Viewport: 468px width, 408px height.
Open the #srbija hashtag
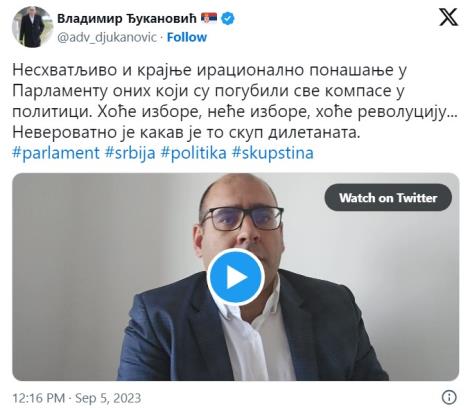(x=130, y=153)
